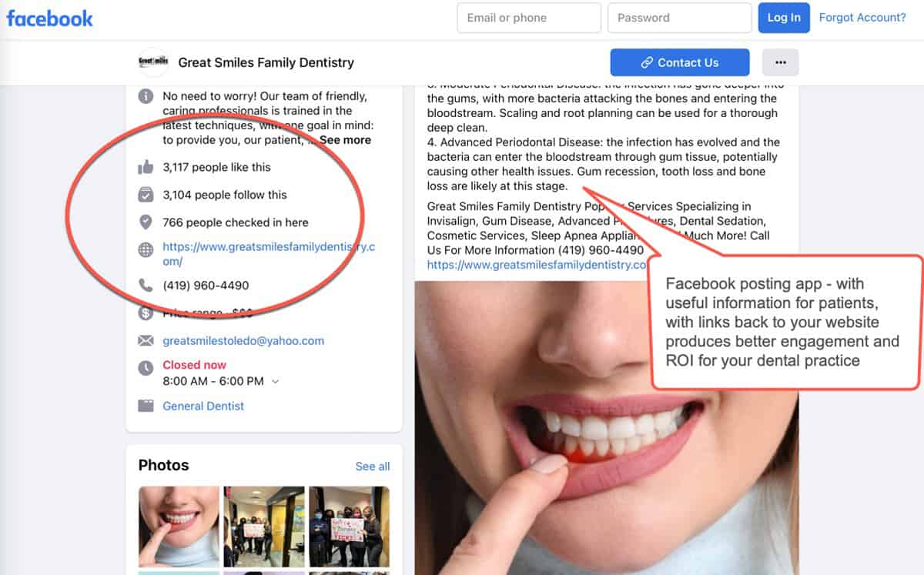Click the location check-in pin icon
The height and width of the screenshot is (575, 924).
tap(146, 222)
